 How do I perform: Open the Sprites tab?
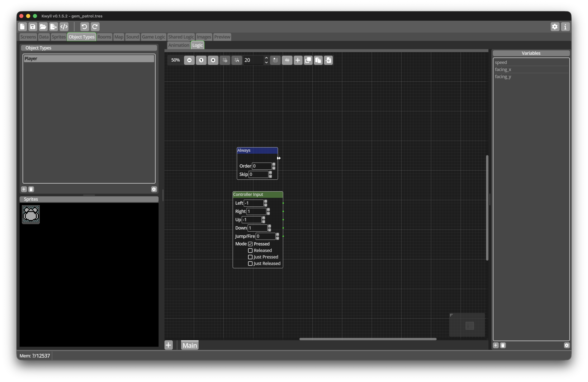[x=59, y=37]
